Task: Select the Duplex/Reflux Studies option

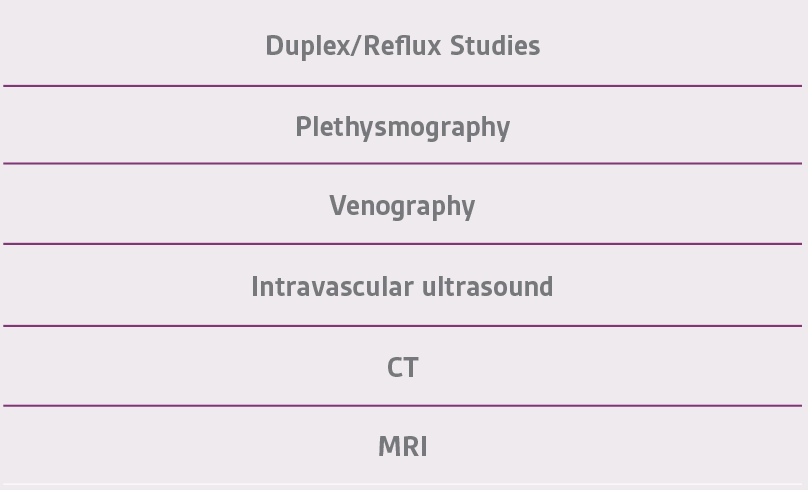Action: point(402,43)
